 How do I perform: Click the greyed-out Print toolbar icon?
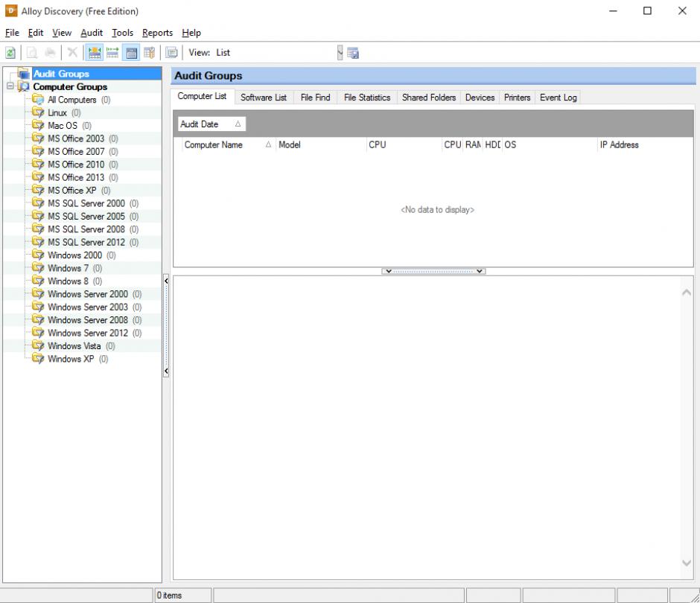coord(50,53)
